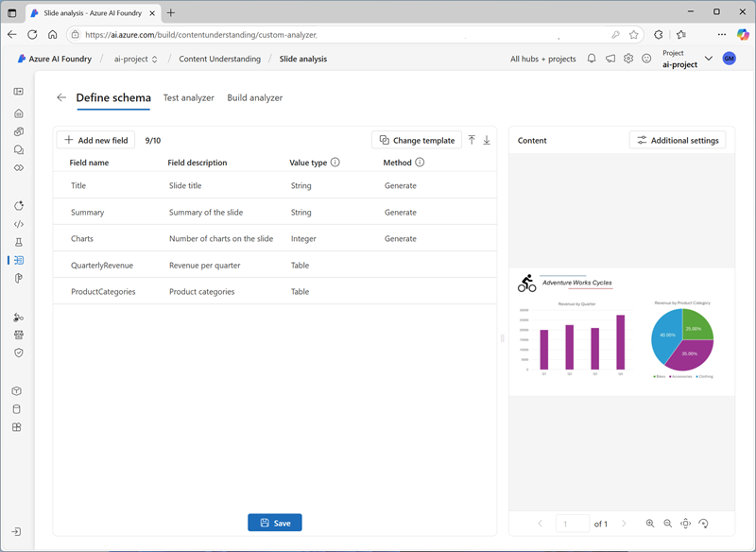756x552 pixels.
Task: Open the sign-out arrow icon at sidebar bottom
Action: (16, 532)
